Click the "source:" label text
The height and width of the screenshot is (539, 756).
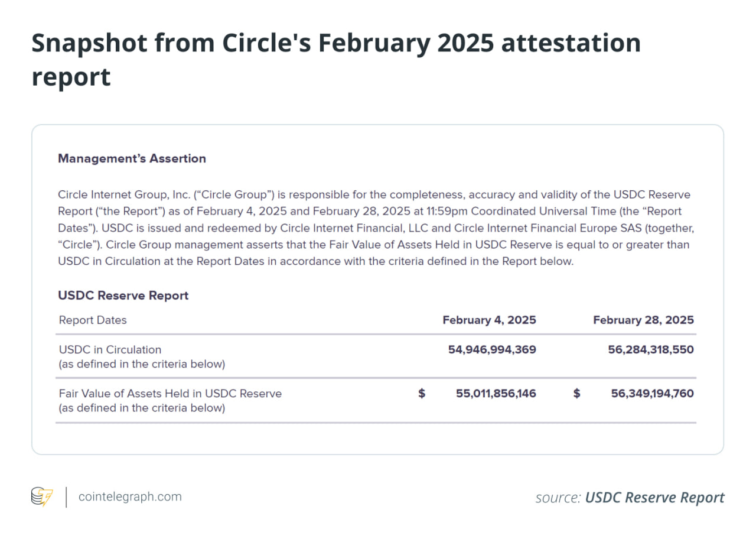click(558, 498)
